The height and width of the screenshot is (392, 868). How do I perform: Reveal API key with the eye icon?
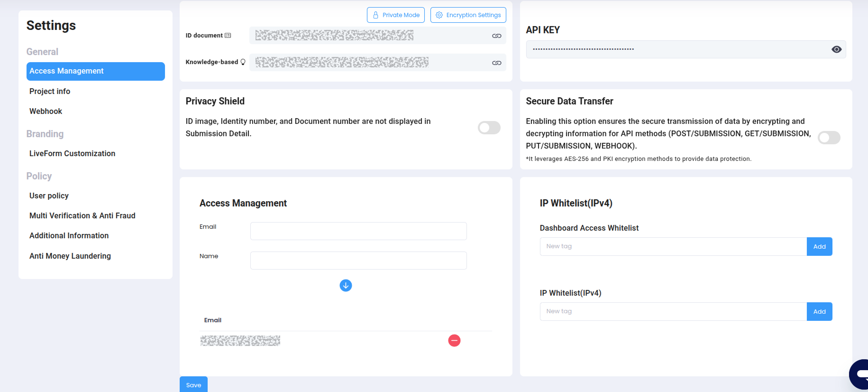click(836, 49)
